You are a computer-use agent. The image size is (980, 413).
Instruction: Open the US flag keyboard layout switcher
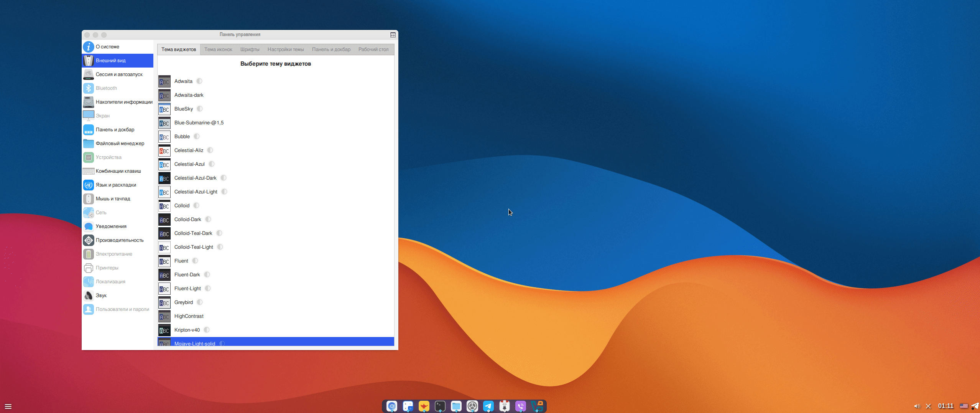[x=964, y=406]
